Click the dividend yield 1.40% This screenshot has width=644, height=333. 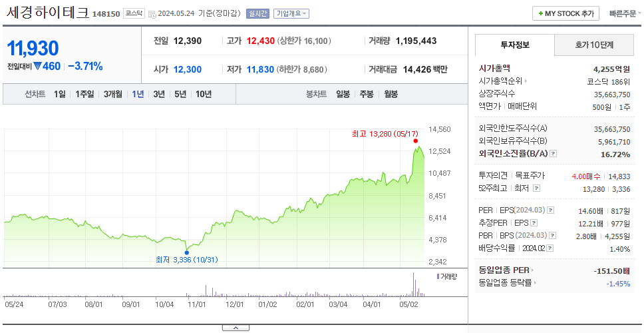pyautogui.click(x=620, y=248)
